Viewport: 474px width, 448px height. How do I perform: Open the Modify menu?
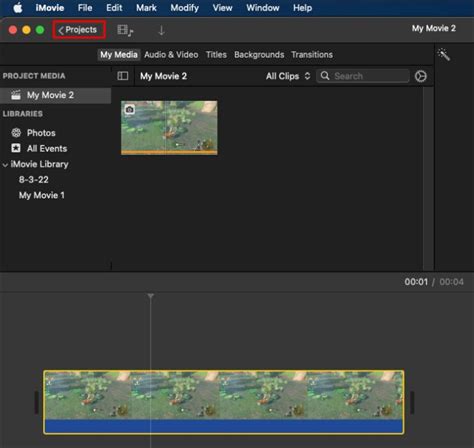click(184, 8)
